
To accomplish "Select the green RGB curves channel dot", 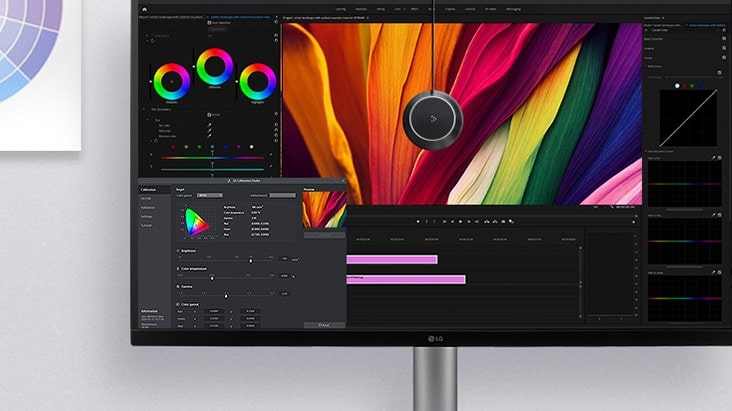I will coord(692,86).
